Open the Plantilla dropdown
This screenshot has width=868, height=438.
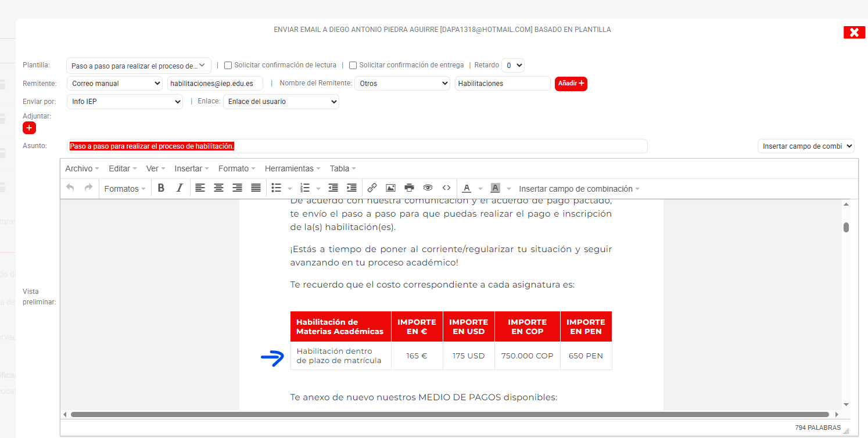[138, 66]
